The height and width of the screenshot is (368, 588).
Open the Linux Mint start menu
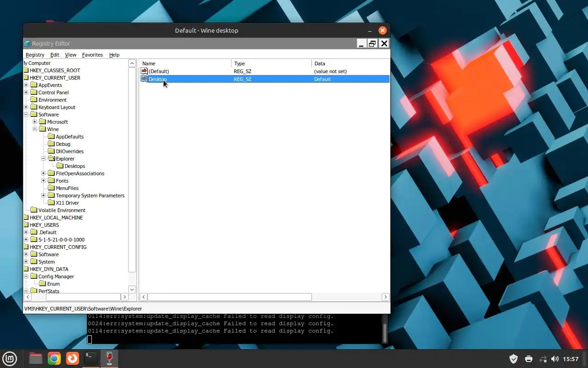10,359
